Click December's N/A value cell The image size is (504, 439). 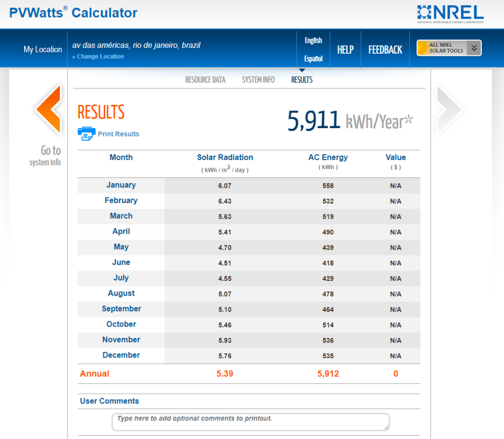[396, 356]
